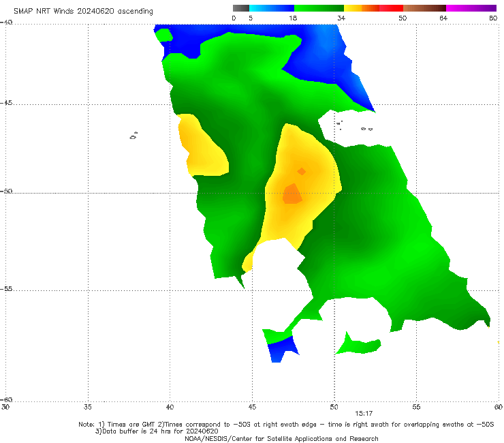Click the color bar label '80' at the end
The width and height of the screenshot is (504, 443).
tap(493, 18)
